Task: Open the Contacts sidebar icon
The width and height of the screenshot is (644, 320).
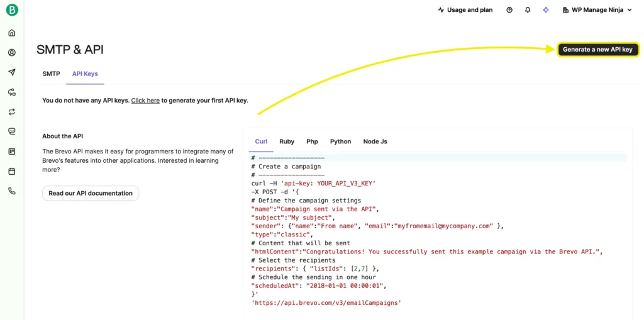Action: tap(12, 53)
